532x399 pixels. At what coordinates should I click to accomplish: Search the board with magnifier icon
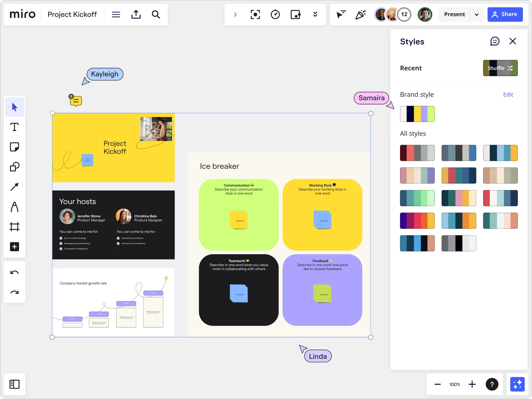pos(156,15)
